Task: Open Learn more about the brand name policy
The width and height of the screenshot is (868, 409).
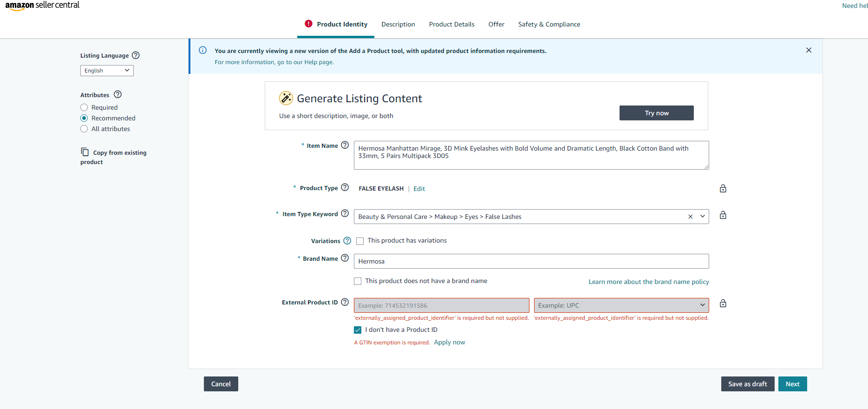Action: (649, 282)
